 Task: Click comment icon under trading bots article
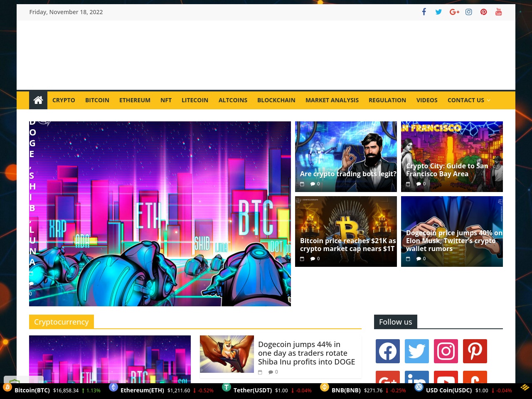(313, 184)
